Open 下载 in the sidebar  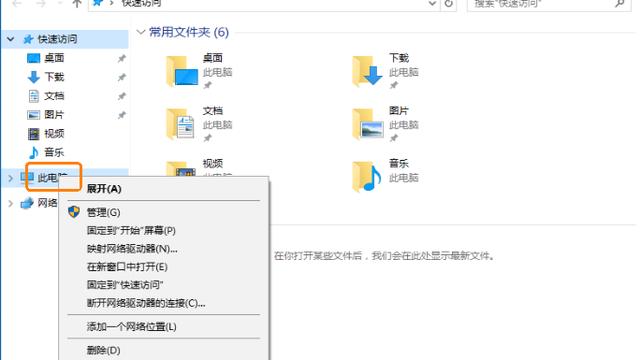click(x=54, y=77)
